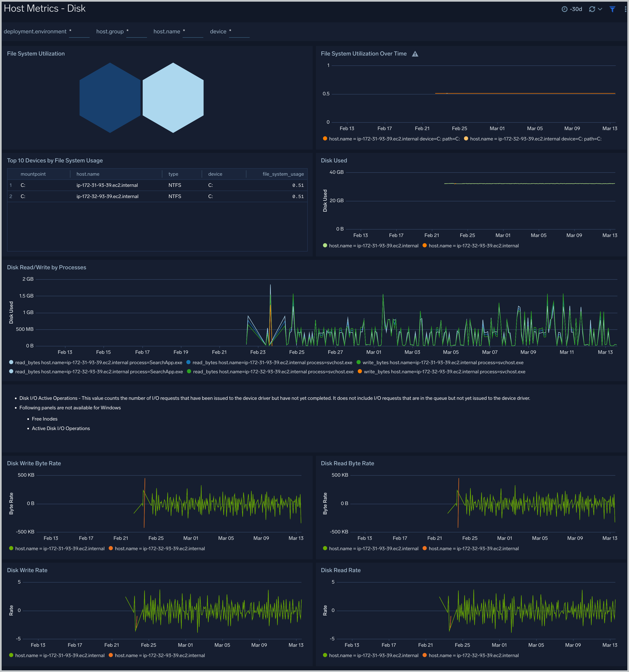Toggle orange legend ip-172-31-93-39 device=C: in Utilization Over Time
Screen dimensions: 629x672
point(391,139)
